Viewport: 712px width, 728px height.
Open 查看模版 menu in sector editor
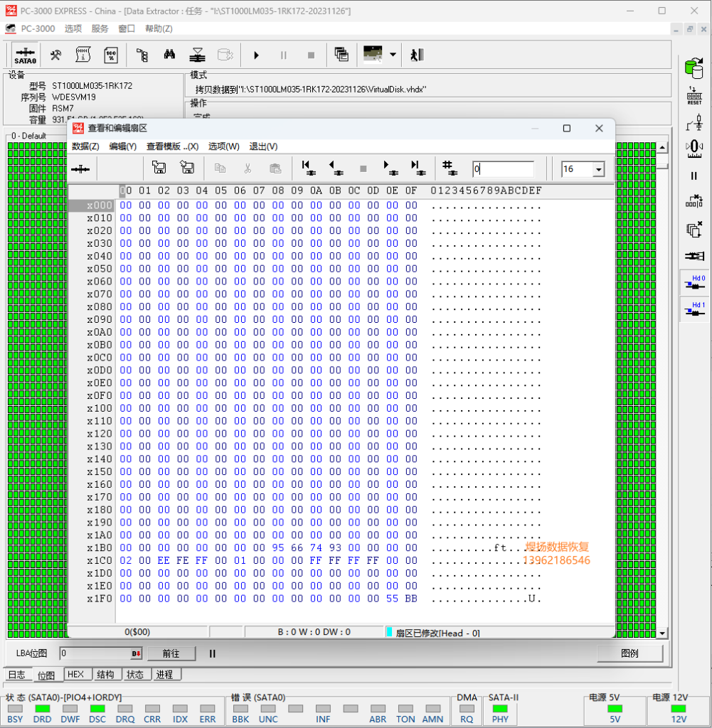click(x=172, y=146)
